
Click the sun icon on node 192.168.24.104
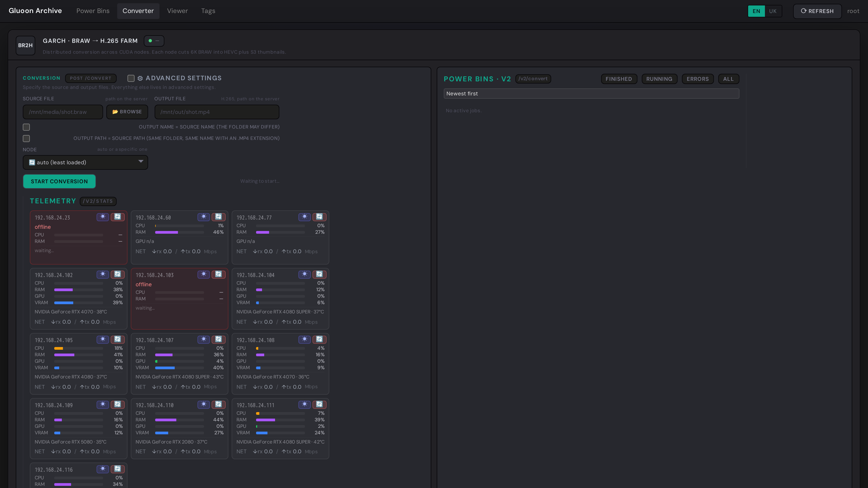(x=305, y=274)
